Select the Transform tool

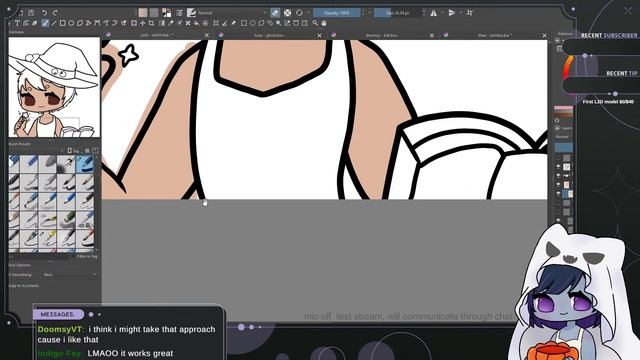133,23
